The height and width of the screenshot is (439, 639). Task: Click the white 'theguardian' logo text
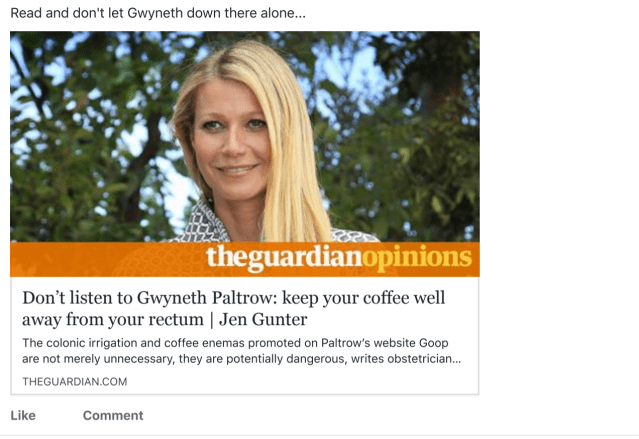284,258
